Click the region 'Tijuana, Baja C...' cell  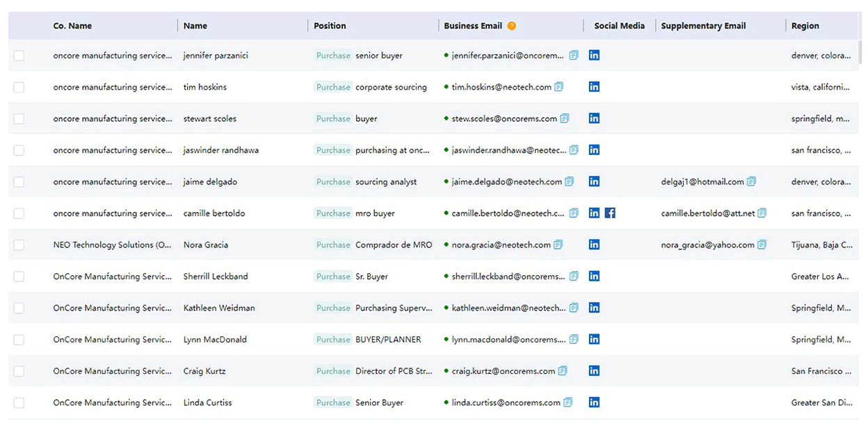pos(822,245)
